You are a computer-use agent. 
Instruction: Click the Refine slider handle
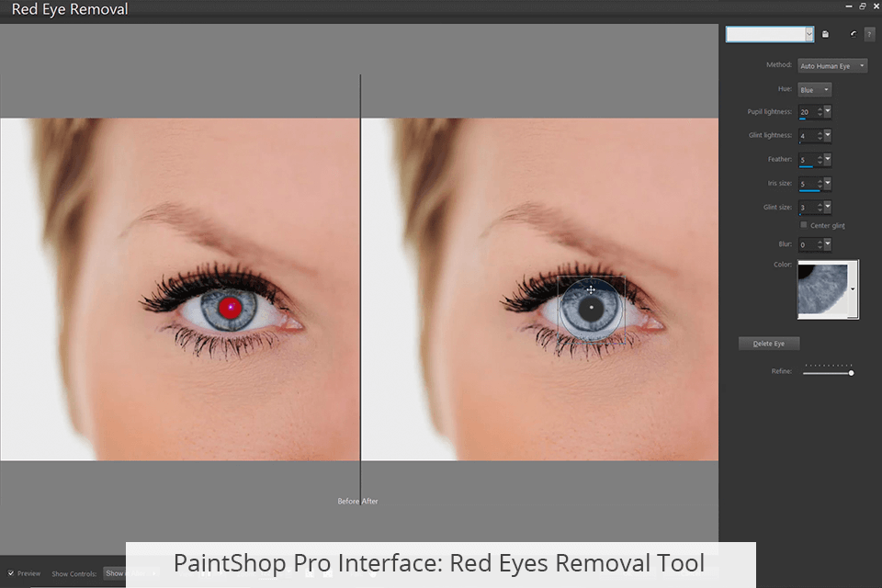point(851,372)
